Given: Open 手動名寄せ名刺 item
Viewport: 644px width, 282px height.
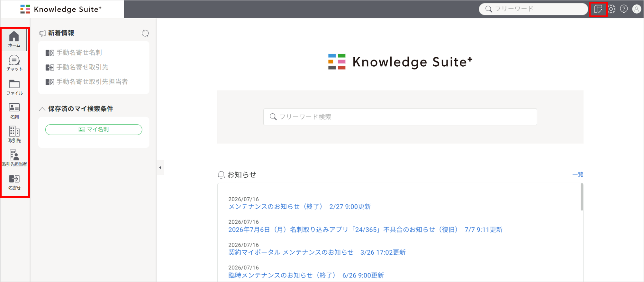Looking at the screenshot, I should tap(74, 52).
